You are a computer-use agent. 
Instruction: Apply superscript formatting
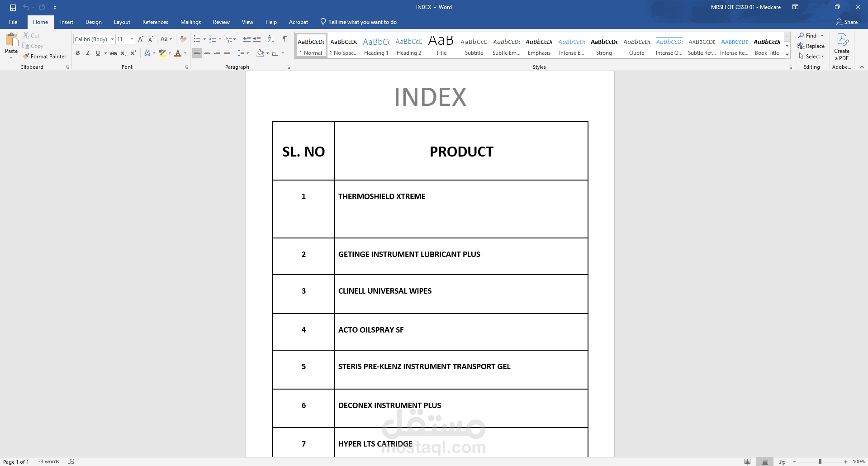click(x=133, y=53)
